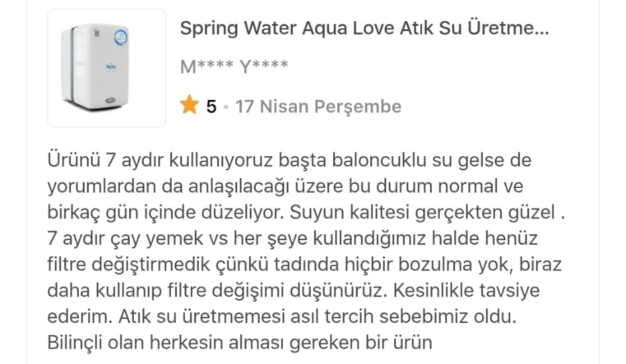Click review line starting 'Ürünü 7 aydır kullanıyoruz'
Viewport: 626px width, 364px height.
point(289,160)
